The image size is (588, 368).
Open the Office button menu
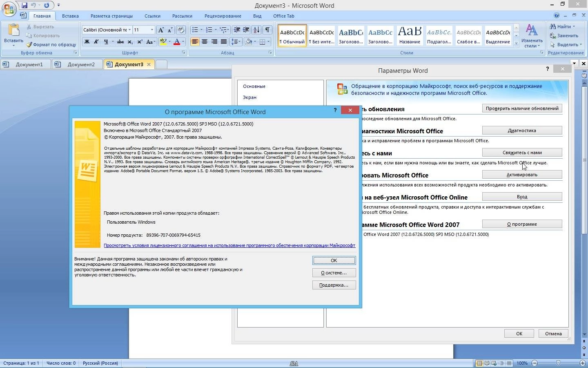click(x=9, y=9)
